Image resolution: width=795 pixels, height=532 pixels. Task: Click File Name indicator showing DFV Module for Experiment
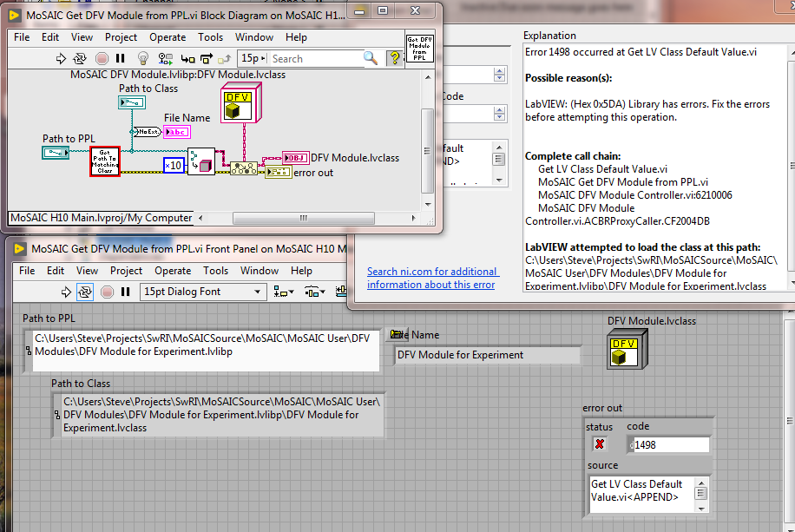click(488, 355)
